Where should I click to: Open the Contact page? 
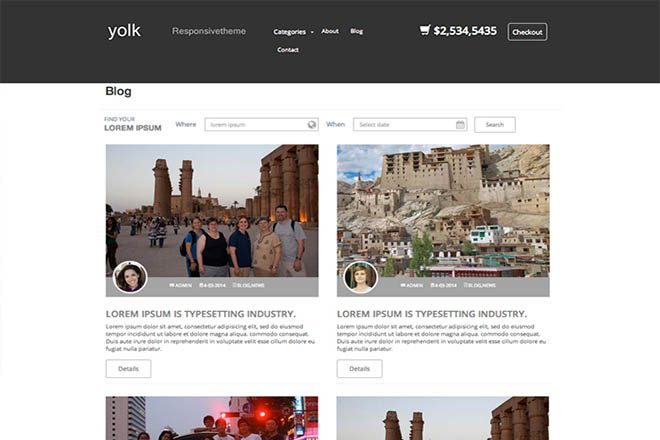287,50
